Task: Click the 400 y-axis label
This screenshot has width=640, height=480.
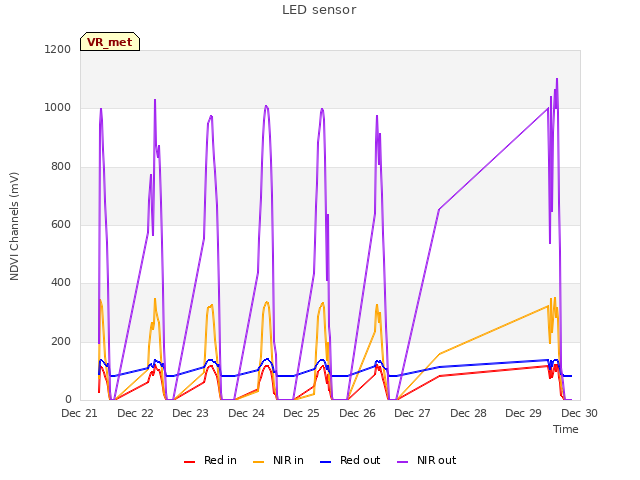Action: coord(61,282)
